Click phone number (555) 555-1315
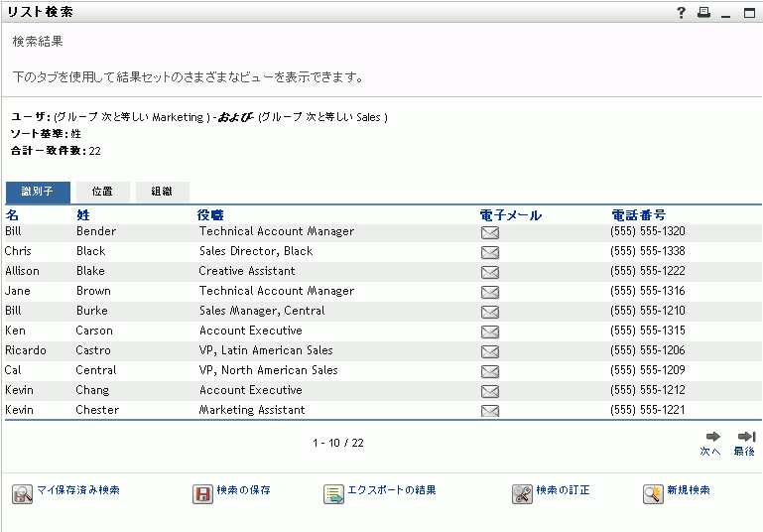 pos(648,331)
